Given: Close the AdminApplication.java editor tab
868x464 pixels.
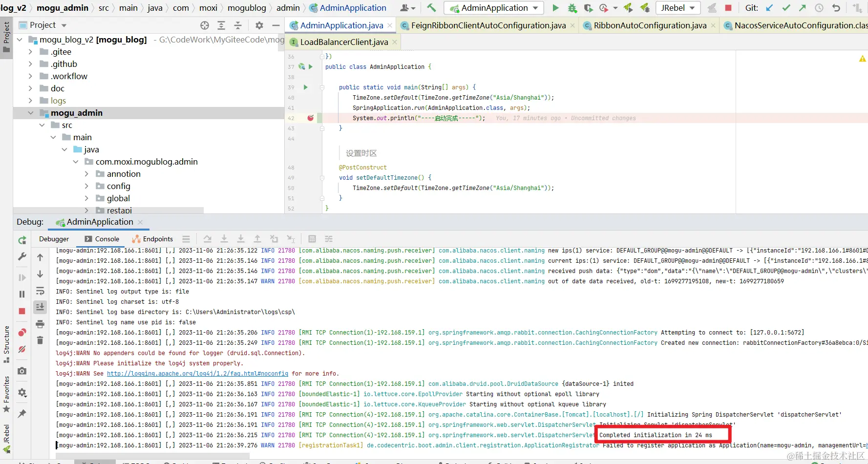Looking at the screenshot, I should tap(390, 26).
